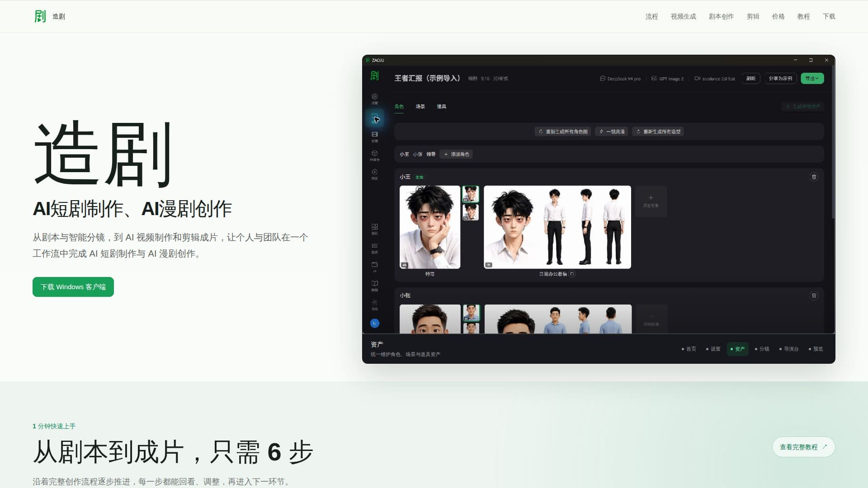Select the 设置 step in bottom bar
The height and width of the screenshot is (488, 868).
point(713,349)
